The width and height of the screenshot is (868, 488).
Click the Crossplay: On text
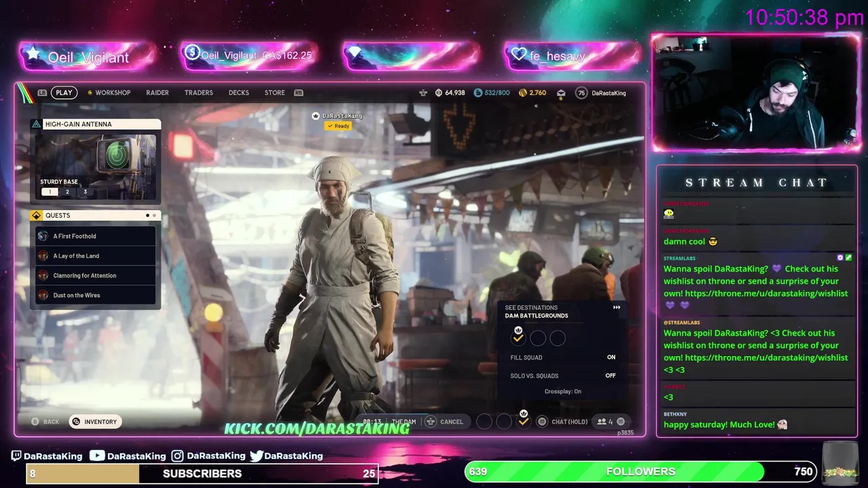coord(563,391)
